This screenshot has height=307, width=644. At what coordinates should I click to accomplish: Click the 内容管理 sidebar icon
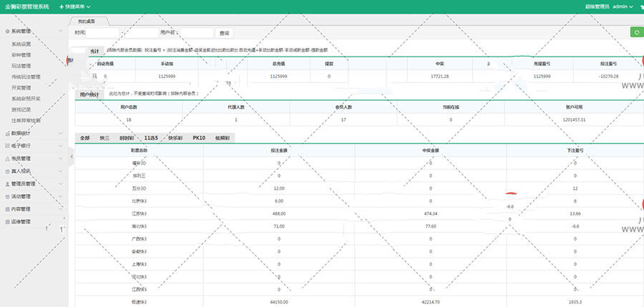[x=7, y=209]
